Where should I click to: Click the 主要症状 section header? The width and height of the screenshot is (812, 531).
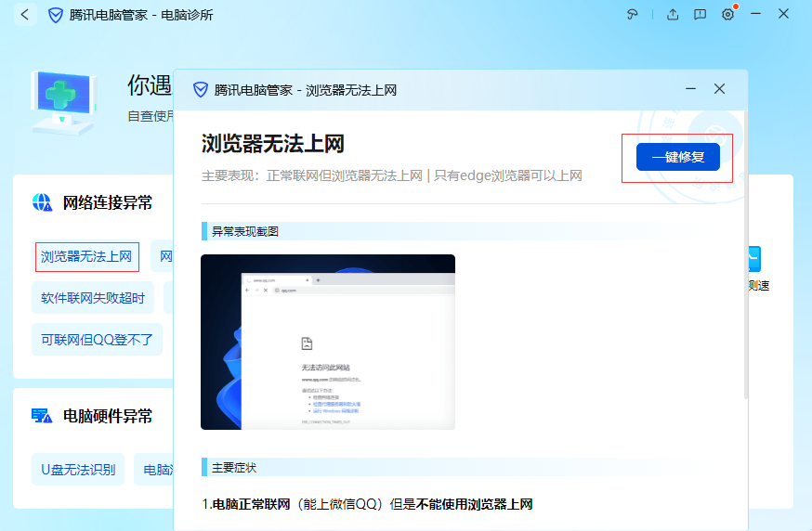(233, 467)
